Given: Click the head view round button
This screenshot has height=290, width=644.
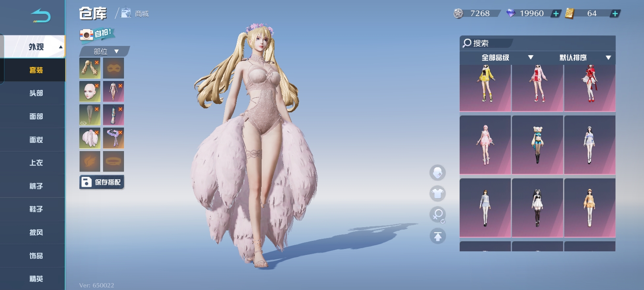Looking at the screenshot, I should pyautogui.click(x=438, y=173).
